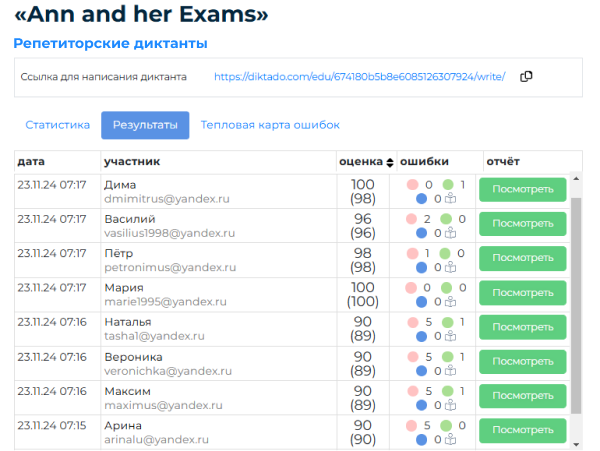Click the blue dot in Наталья's row

pos(421,335)
